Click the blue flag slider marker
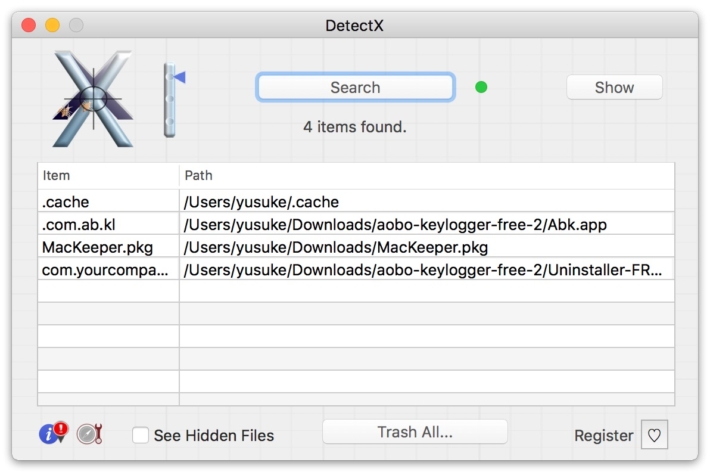710x472 pixels. tap(179, 77)
